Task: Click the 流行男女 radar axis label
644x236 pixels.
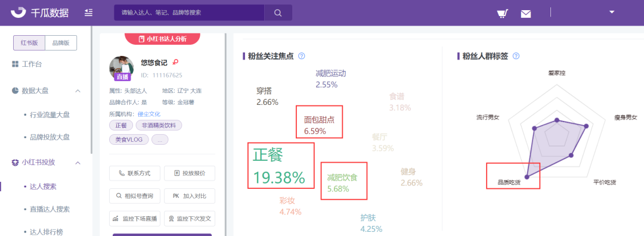Action: pyautogui.click(x=488, y=118)
